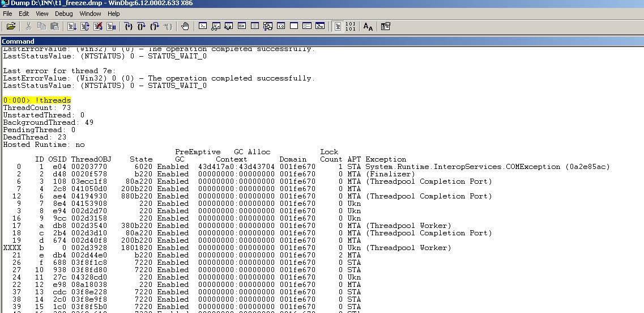Click GC Alloc Context 43d417a0:43d43704
The image size is (644, 313).
[x=236, y=167]
